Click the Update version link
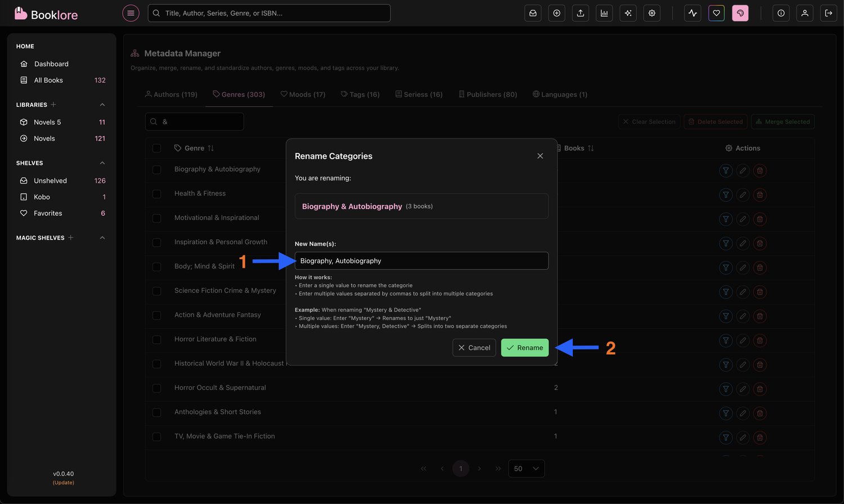 [63, 482]
